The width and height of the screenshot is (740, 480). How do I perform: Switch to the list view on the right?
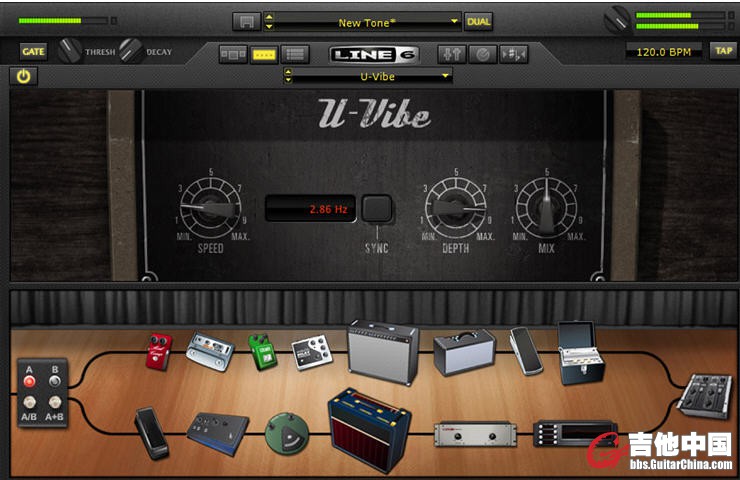coord(294,54)
